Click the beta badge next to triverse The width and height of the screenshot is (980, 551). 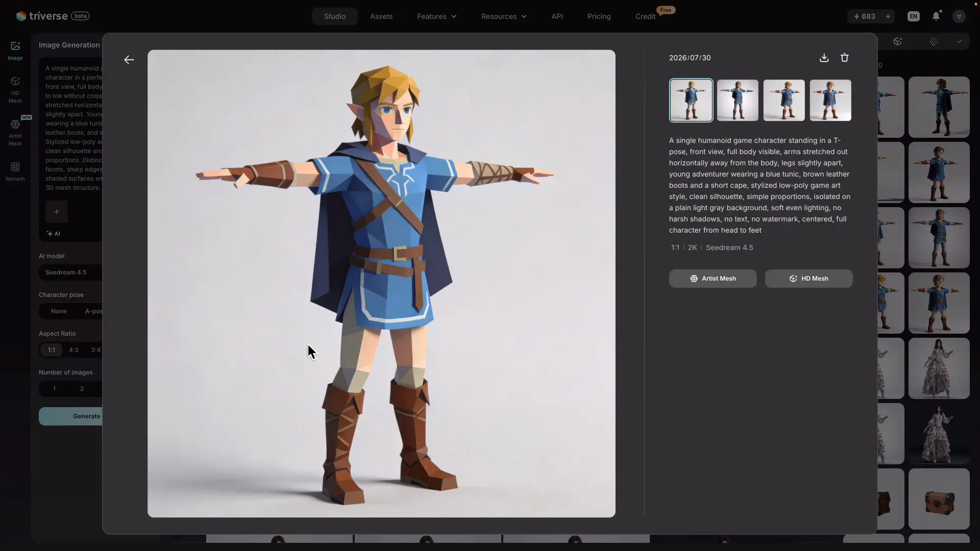click(81, 16)
